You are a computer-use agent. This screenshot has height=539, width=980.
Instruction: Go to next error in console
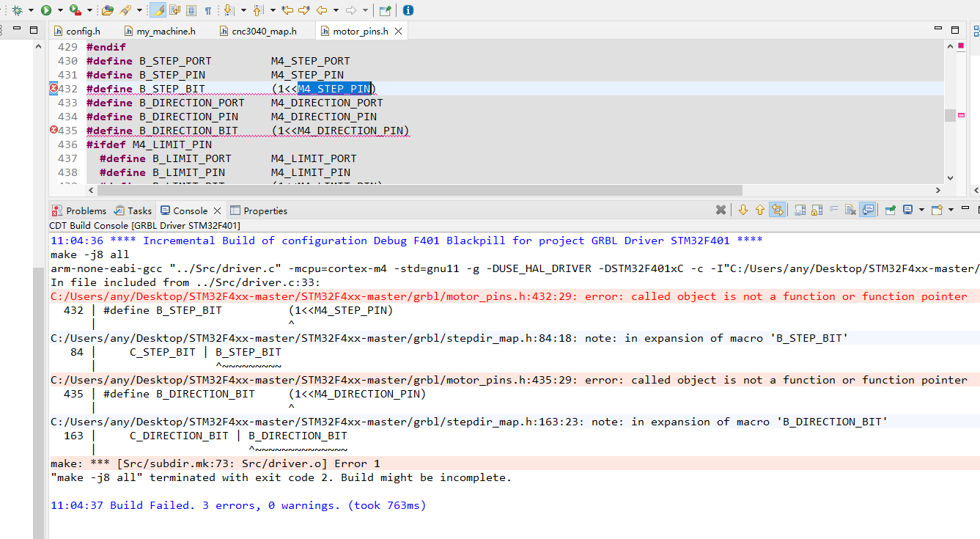[743, 210]
